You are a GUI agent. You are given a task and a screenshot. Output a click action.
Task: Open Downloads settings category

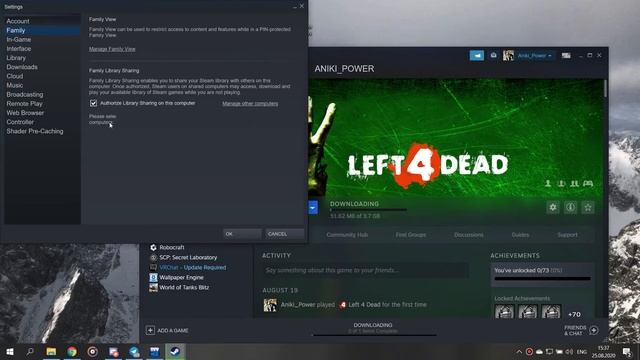pyautogui.click(x=22, y=67)
